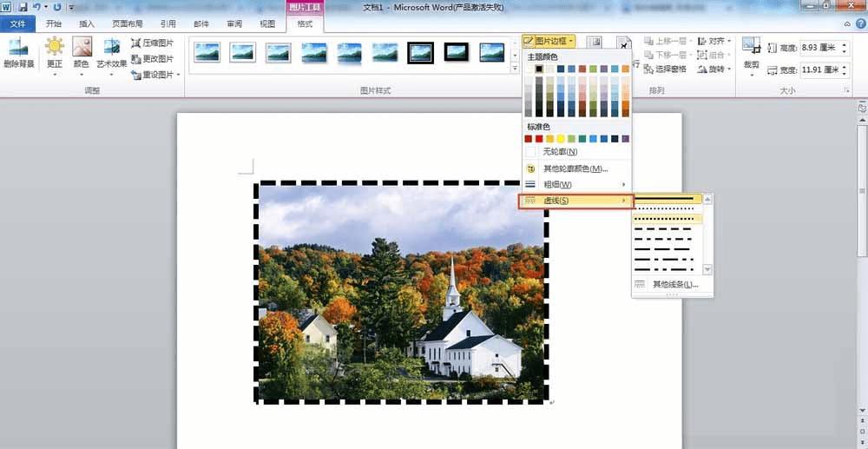Viewport: 868px width, 449px height.
Task: Click the Undo arrow icon
Action: (x=37, y=7)
